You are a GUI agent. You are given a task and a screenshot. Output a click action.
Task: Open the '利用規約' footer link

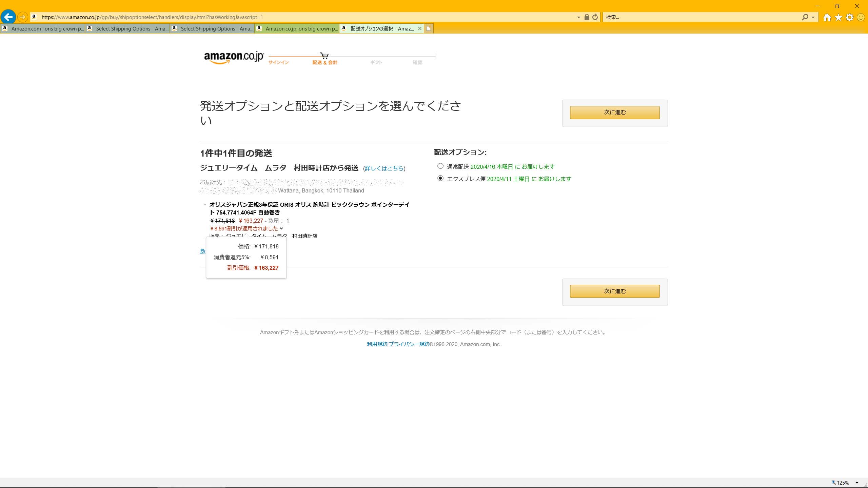pos(377,344)
